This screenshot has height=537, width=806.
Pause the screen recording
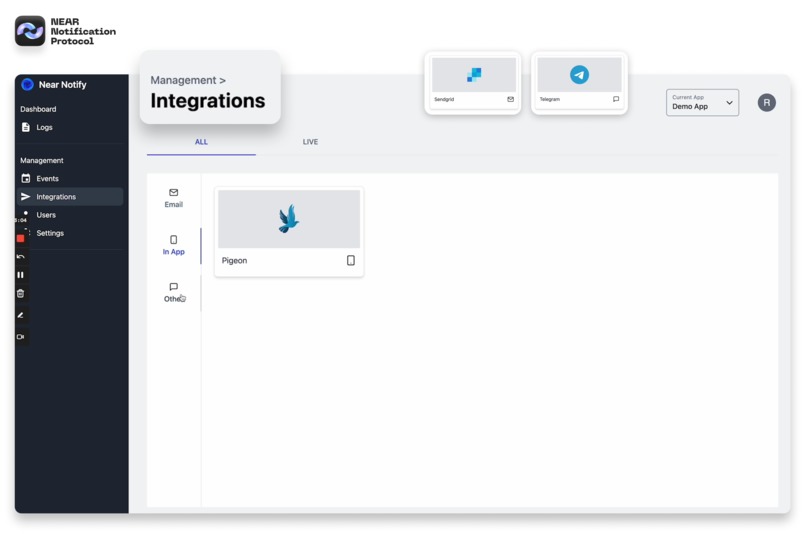click(x=21, y=275)
